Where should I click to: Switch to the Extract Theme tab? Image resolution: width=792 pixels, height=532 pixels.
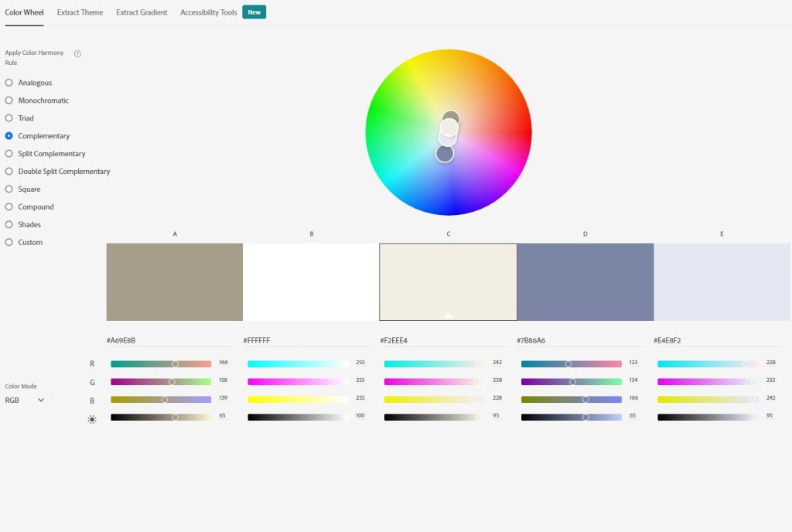(80, 12)
